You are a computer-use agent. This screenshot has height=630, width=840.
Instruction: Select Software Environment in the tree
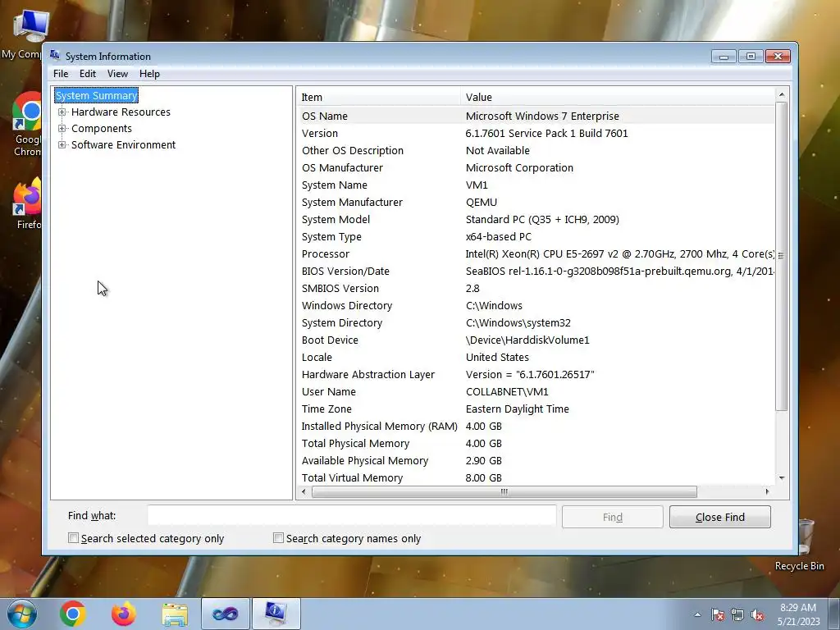[x=123, y=144]
